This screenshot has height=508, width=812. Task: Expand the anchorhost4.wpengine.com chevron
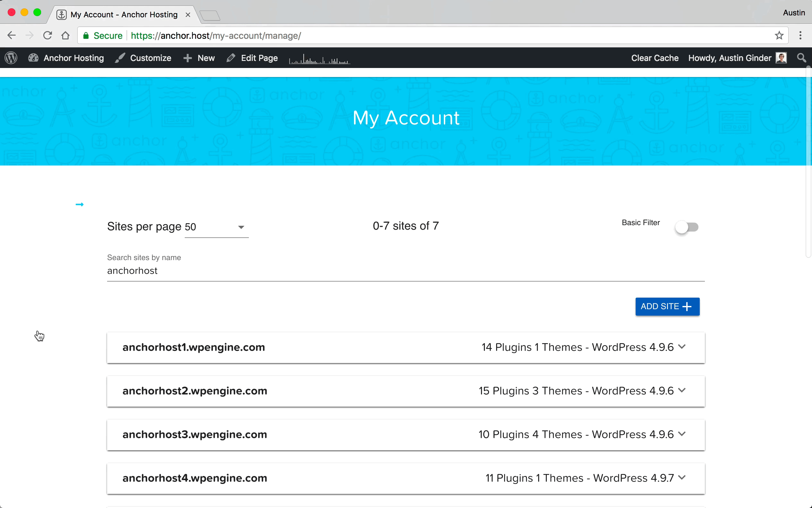682,478
